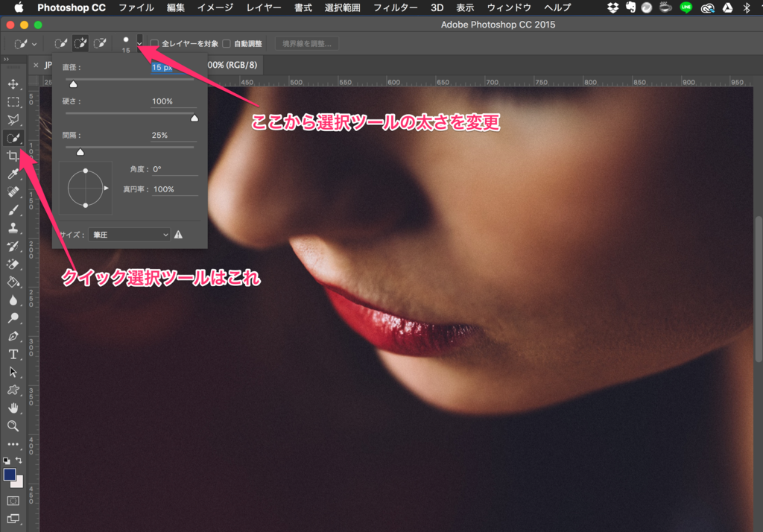Click the 境界線を調整 button
763x532 pixels.
click(x=307, y=44)
